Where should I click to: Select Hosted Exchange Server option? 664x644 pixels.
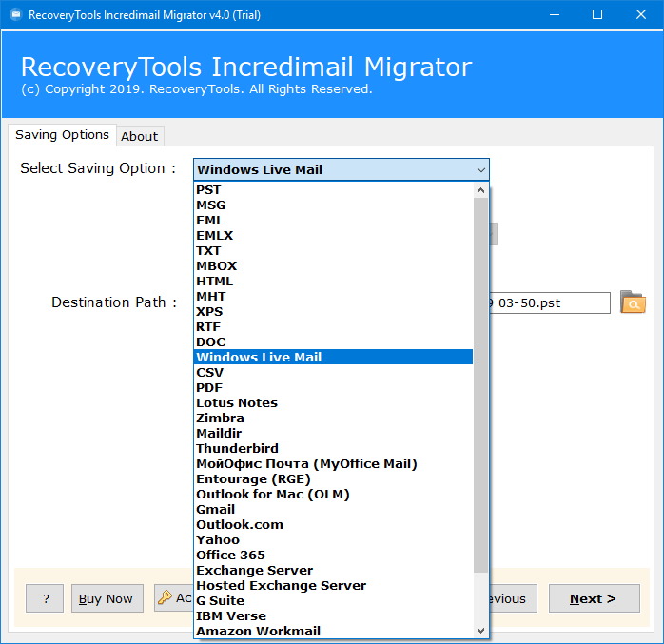pos(333,586)
